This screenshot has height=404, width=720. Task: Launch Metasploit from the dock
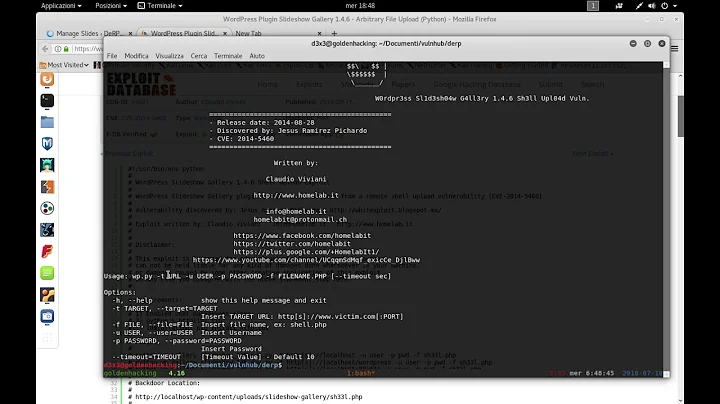(47, 144)
